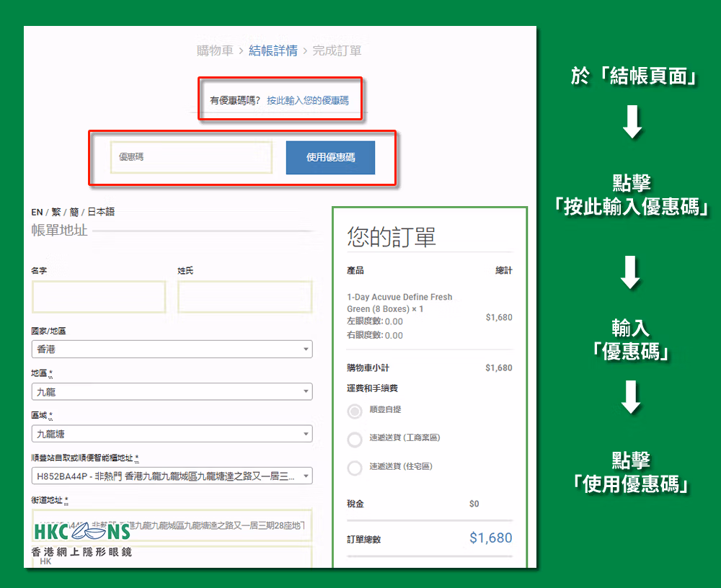Image resolution: width=721 pixels, height=588 pixels.
Task: Click the 使用優惠碼 button
Action: [x=330, y=158]
